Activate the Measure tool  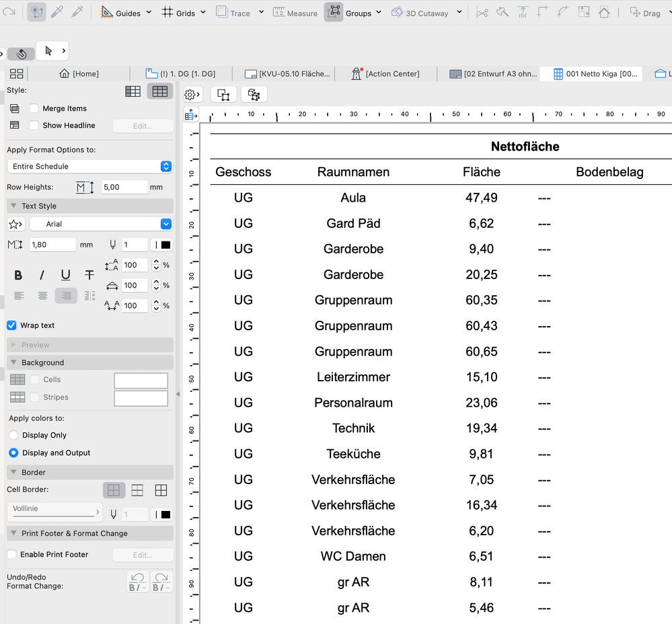click(x=278, y=12)
